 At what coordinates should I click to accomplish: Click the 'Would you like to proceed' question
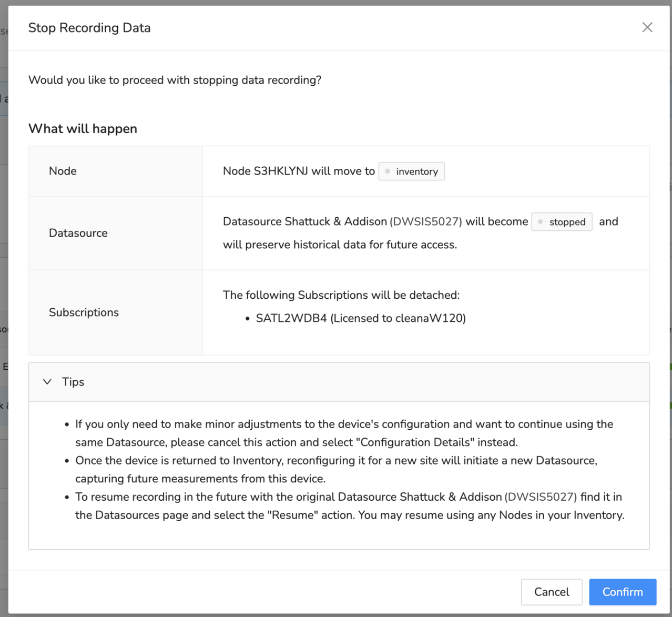[175, 80]
